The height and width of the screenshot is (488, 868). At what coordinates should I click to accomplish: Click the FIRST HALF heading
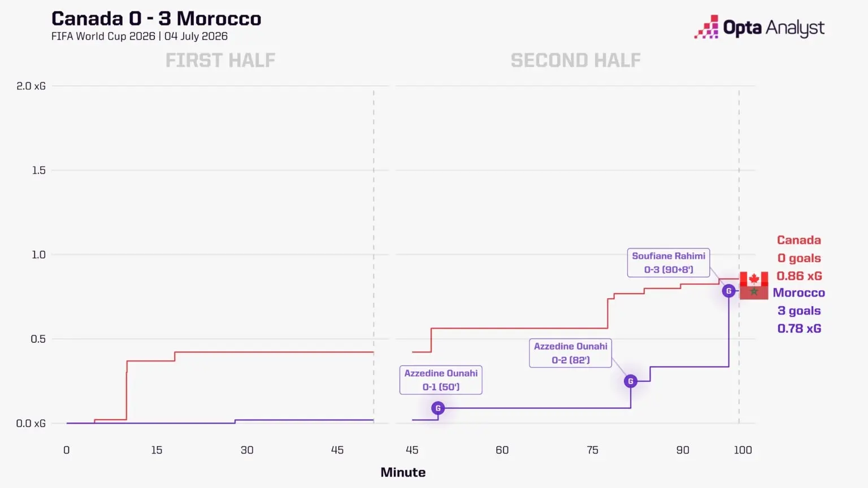pos(220,60)
